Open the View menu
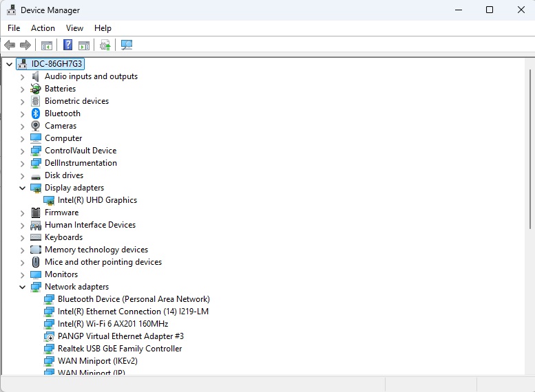The image size is (535, 392). [x=74, y=28]
